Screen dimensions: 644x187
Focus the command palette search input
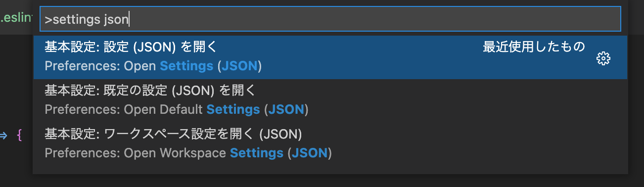[x=330, y=19]
